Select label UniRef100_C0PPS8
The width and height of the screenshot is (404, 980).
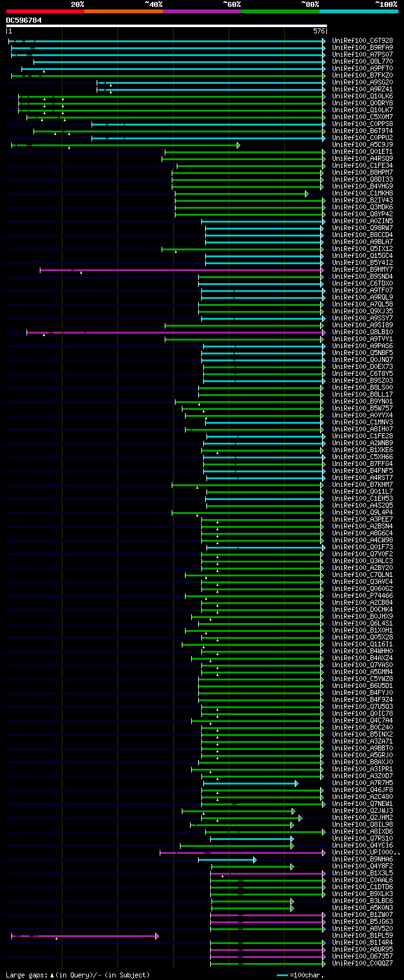(362, 124)
